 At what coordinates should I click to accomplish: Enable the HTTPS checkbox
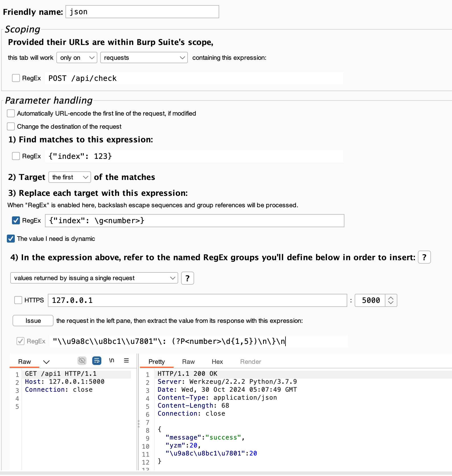pos(18,300)
